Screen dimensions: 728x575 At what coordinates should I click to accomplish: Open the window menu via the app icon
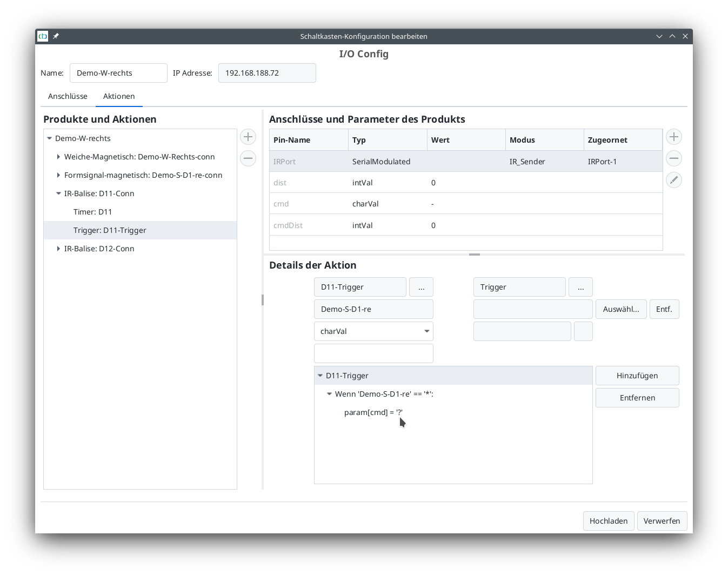[x=42, y=36]
